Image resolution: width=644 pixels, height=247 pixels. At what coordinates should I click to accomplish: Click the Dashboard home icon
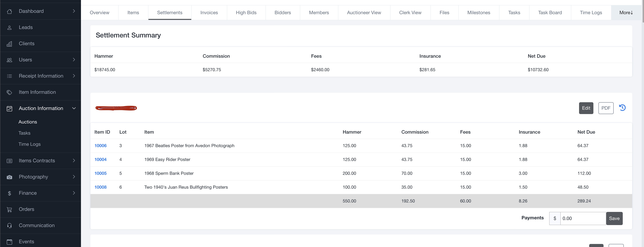[x=9, y=11]
